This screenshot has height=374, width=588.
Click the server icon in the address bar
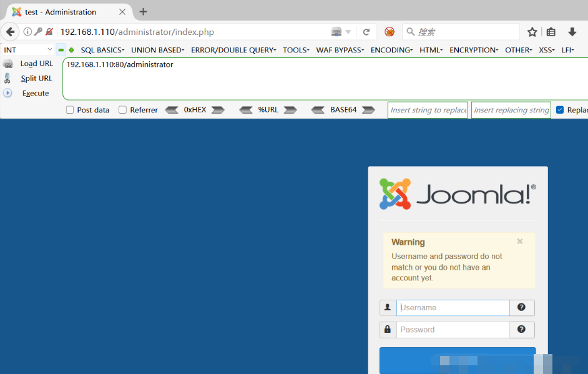[336, 32]
